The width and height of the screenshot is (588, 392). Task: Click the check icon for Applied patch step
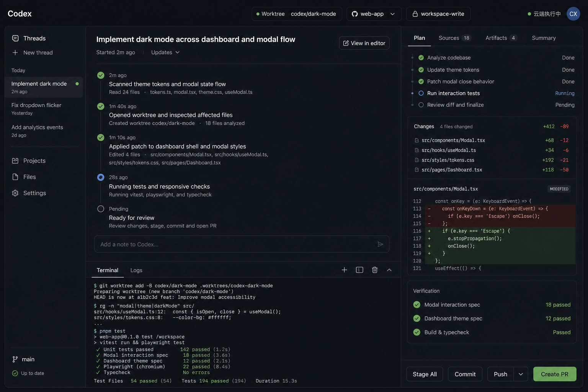tap(101, 137)
